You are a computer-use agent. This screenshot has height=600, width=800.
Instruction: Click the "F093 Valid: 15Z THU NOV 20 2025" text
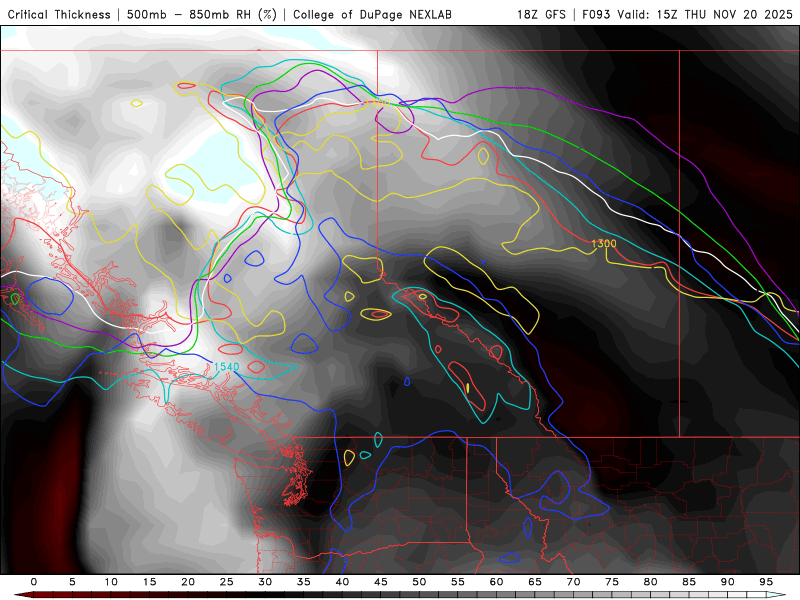coord(687,14)
